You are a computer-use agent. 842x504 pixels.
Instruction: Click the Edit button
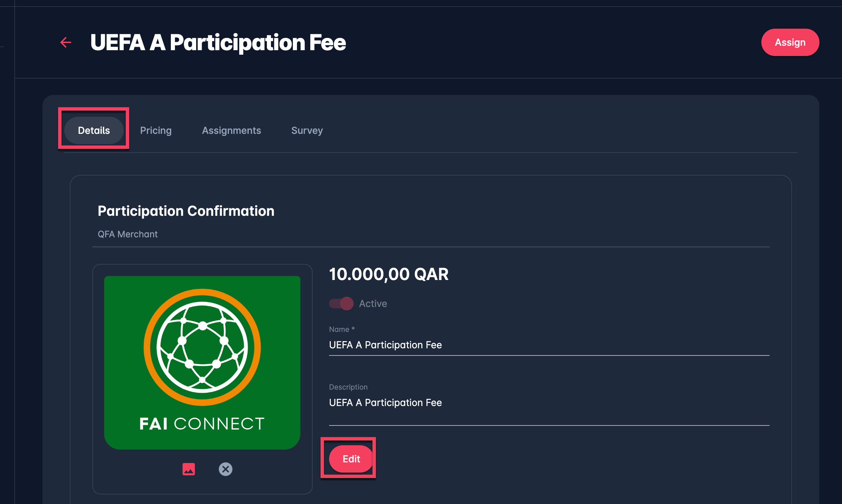351,459
